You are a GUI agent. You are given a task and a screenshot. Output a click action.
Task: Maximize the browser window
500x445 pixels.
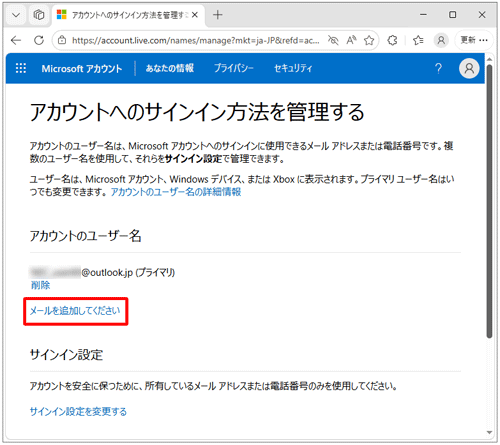(x=453, y=15)
